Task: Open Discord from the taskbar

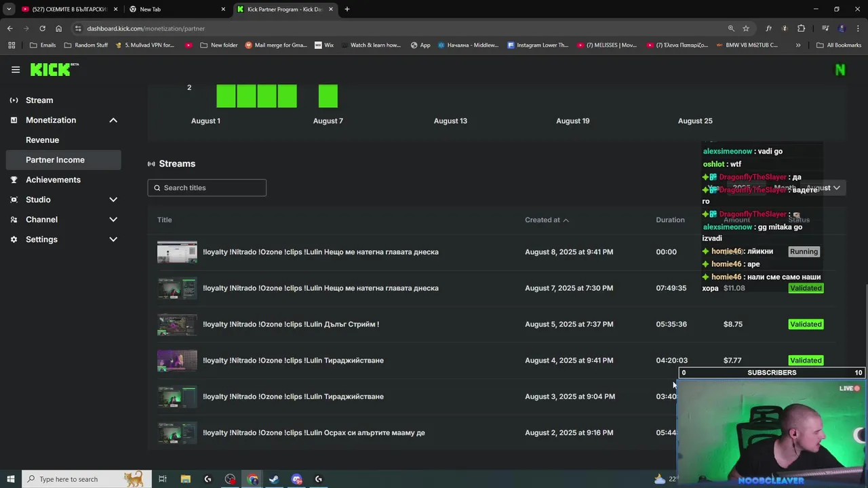Action: tap(296, 479)
